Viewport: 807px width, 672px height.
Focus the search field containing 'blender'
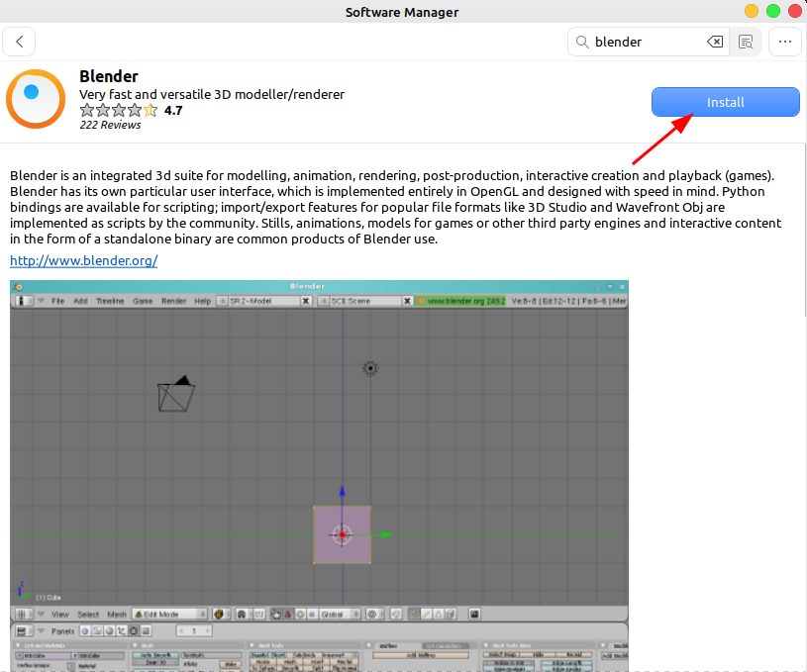pos(649,42)
